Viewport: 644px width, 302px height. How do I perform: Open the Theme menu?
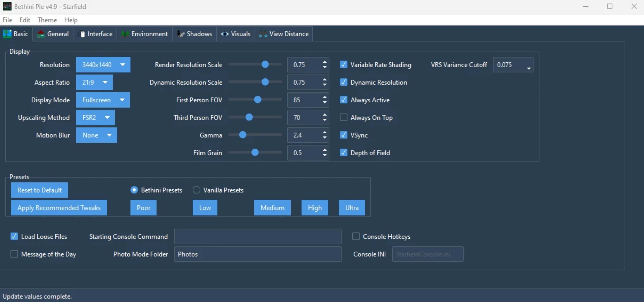[x=47, y=20]
